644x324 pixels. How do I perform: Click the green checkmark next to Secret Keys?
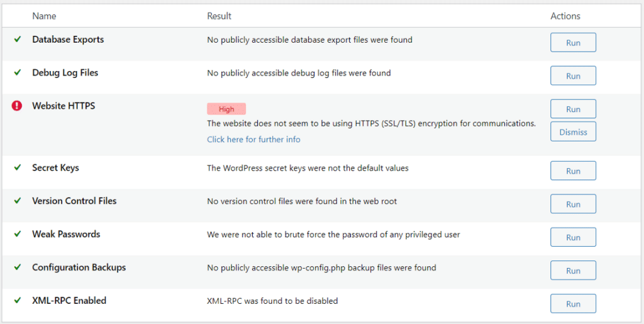click(18, 167)
